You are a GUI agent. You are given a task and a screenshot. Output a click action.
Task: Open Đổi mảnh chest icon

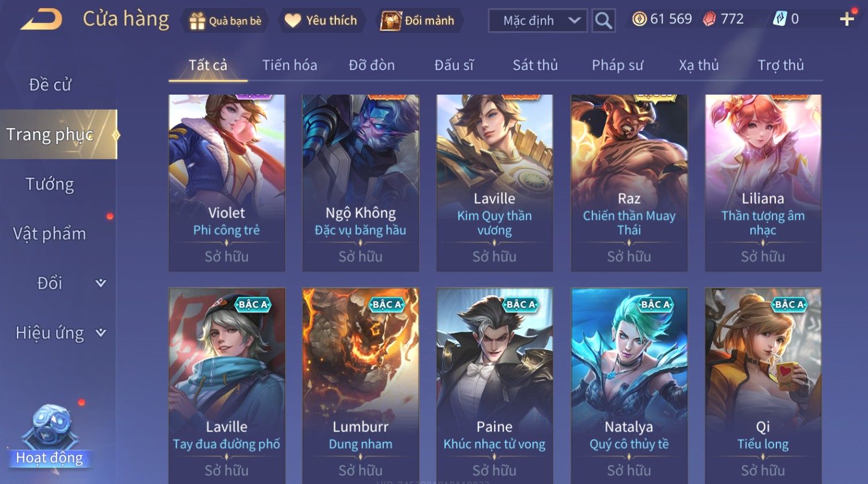tap(391, 21)
